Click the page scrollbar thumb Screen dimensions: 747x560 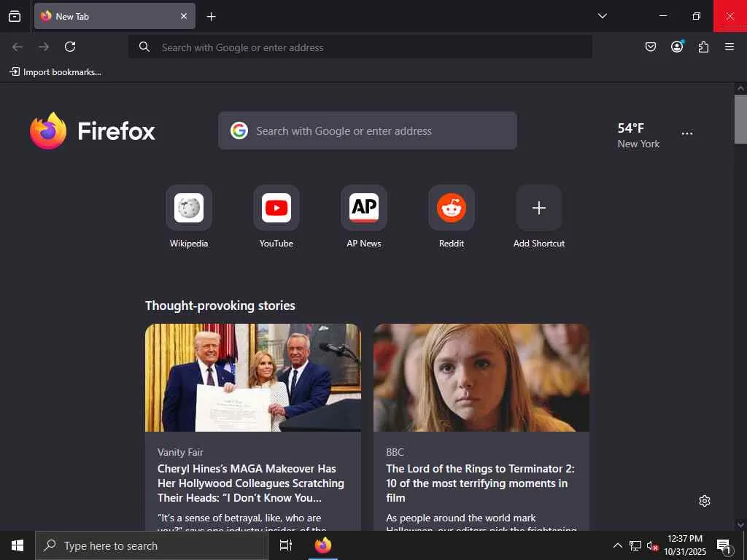coord(740,119)
